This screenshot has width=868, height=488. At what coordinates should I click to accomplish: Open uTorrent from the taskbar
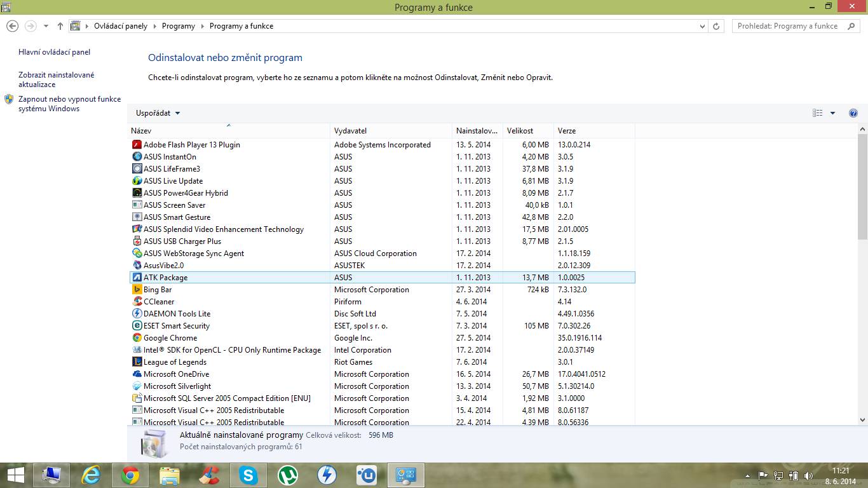(x=288, y=475)
